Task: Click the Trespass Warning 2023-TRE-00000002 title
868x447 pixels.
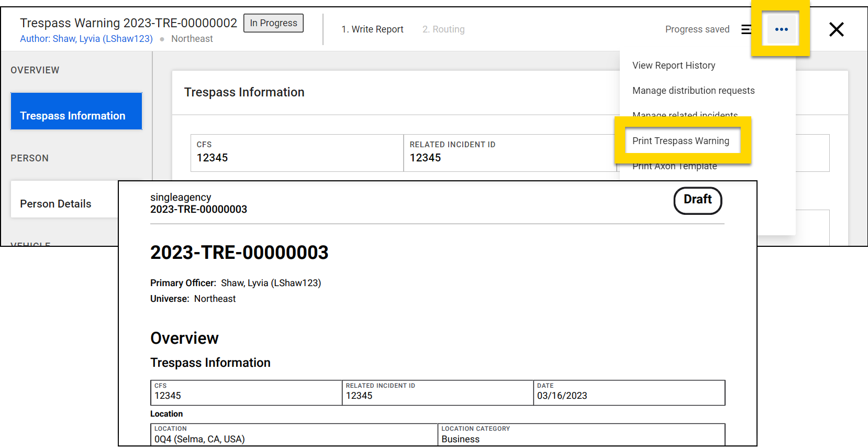Action: coord(128,23)
